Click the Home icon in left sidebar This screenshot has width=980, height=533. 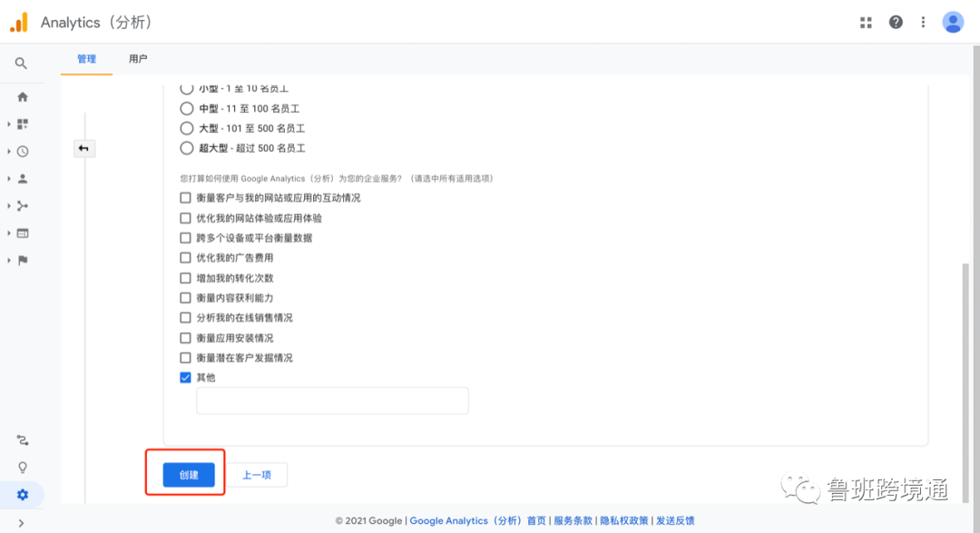coord(22,95)
